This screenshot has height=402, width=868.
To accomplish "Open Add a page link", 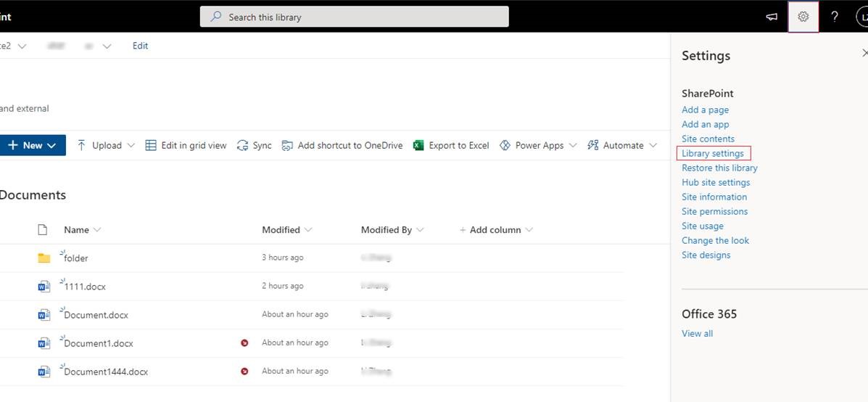I will click(x=706, y=110).
